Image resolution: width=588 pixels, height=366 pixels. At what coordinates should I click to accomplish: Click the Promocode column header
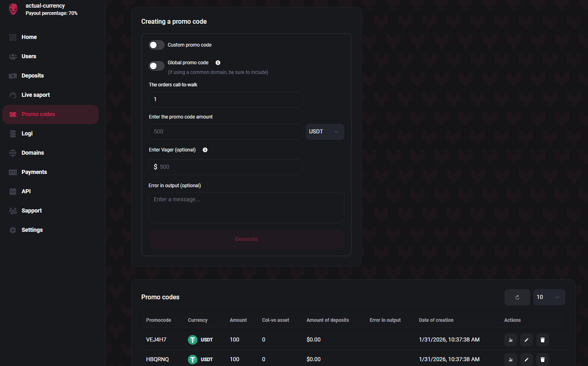pos(159,320)
